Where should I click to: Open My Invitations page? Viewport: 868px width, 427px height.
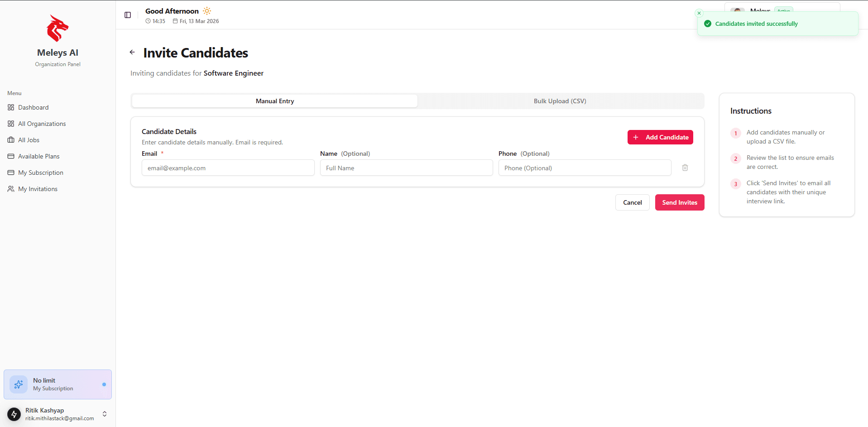38,189
